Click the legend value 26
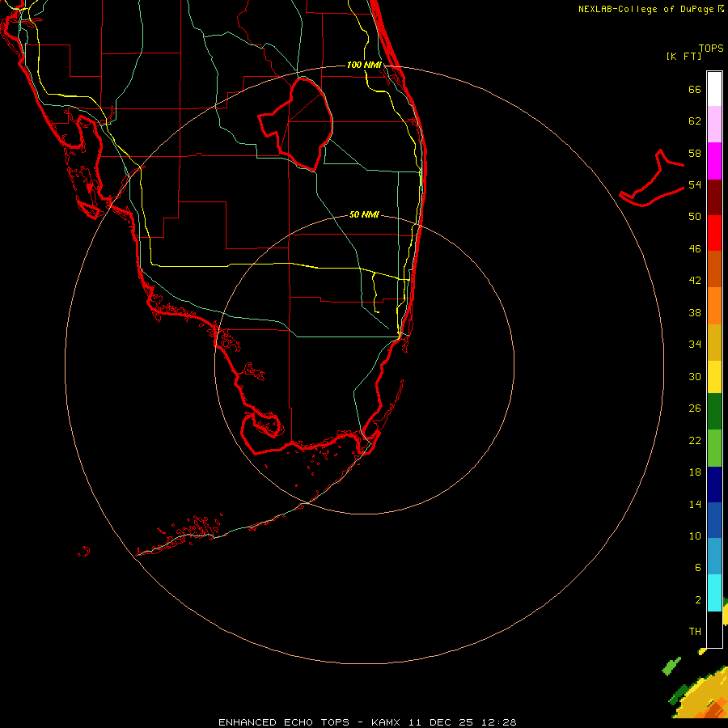The width and height of the screenshot is (728, 728). (695, 408)
